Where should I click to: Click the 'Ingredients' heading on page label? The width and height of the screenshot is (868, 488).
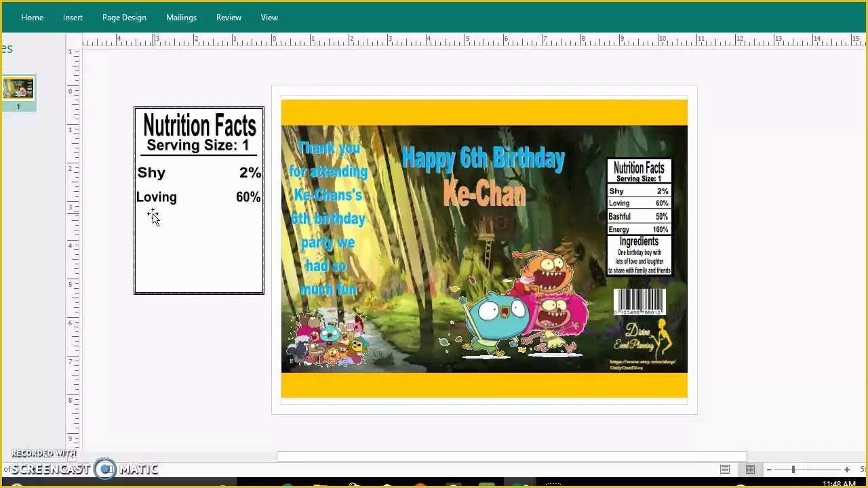click(x=639, y=241)
